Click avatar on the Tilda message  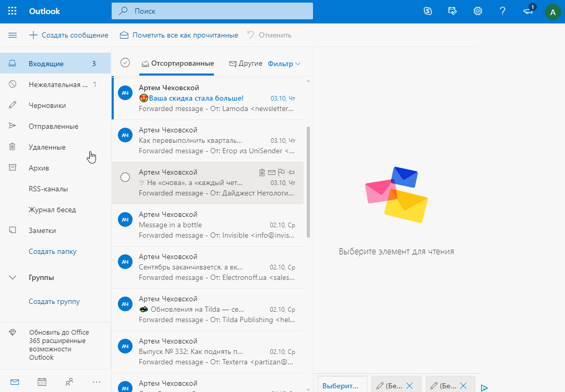pyautogui.click(x=125, y=304)
